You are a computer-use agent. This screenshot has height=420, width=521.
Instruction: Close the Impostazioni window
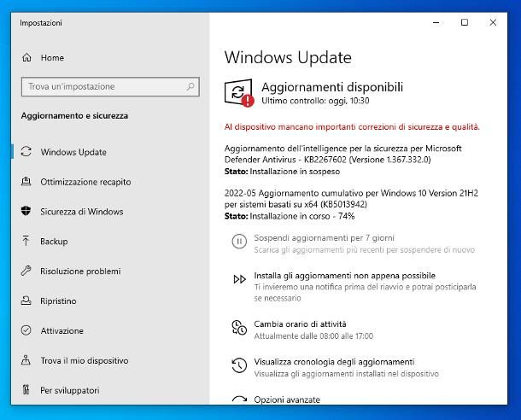click(493, 22)
